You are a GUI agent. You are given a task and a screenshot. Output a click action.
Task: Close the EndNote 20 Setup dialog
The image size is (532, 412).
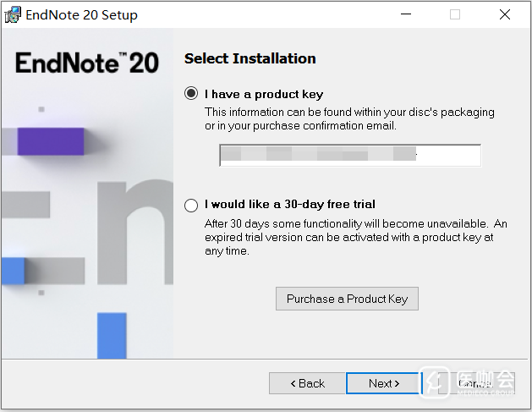505,14
